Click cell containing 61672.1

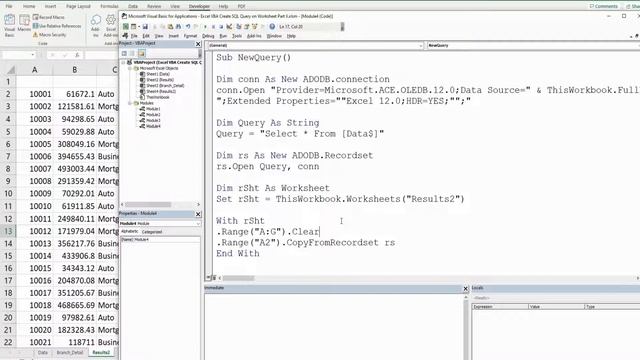(x=74, y=94)
